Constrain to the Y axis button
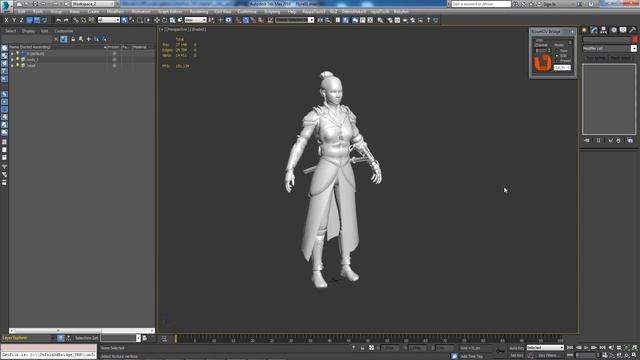640x360 pixels. 14,20
